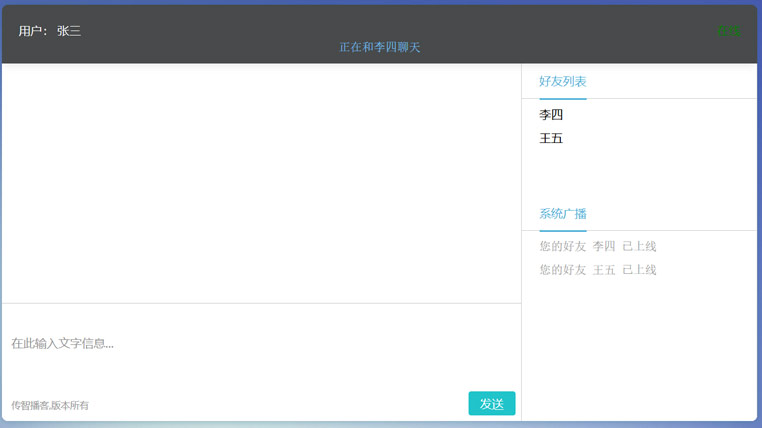Click 已上线 text in 李四 broadcast line

[639, 246]
